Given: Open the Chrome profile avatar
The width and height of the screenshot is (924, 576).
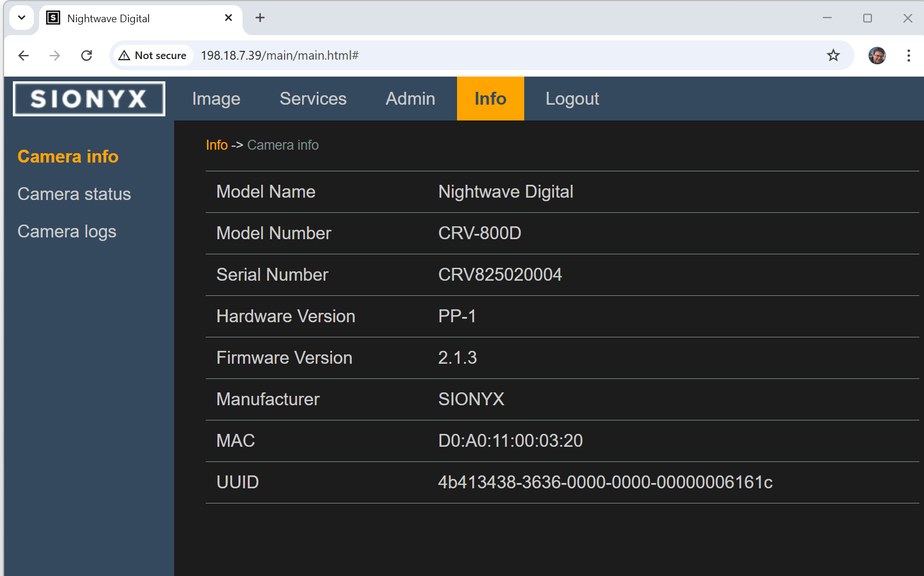Looking at the screenshot, I should 877,56.
